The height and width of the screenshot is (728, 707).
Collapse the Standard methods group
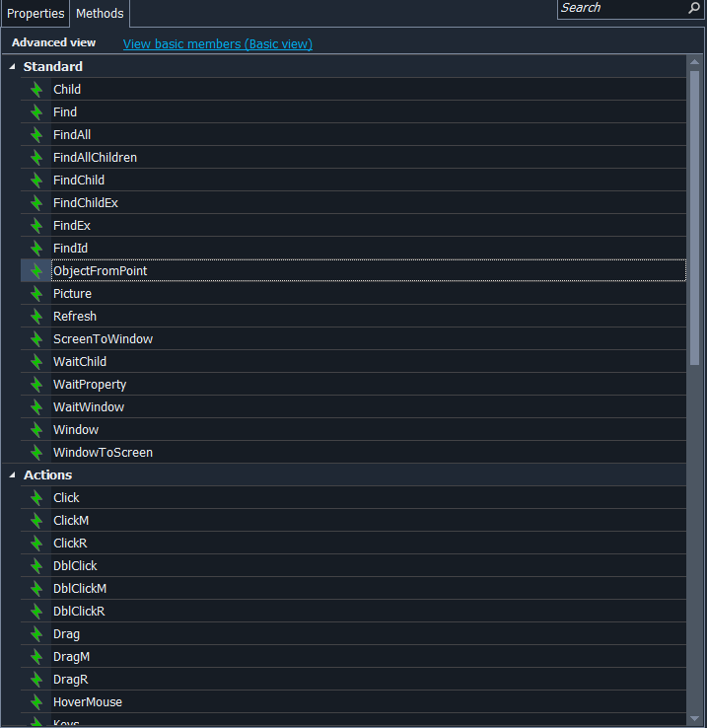pos(12,67)
